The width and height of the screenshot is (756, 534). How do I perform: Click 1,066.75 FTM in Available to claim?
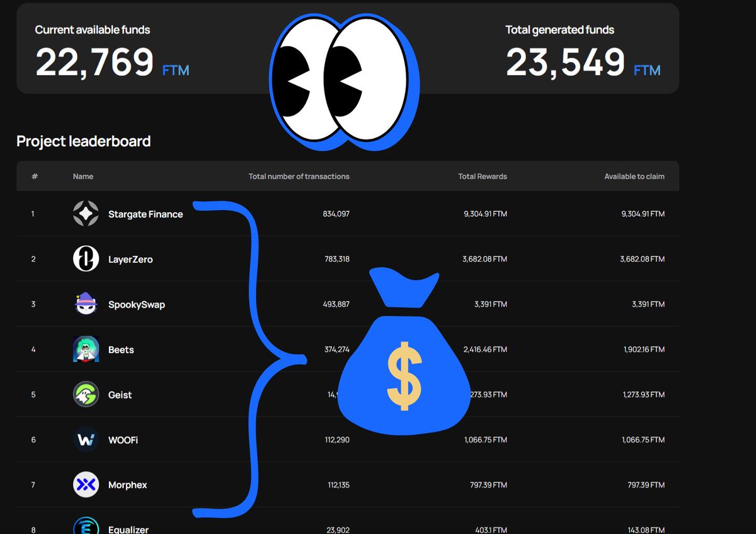643,439
